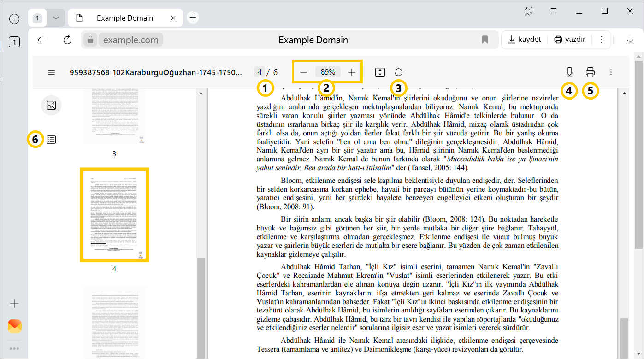The image size is (644, 359).
Task: Toggle the PDF sidebar with the hamburger icon
Action: [x=51, y=72]
